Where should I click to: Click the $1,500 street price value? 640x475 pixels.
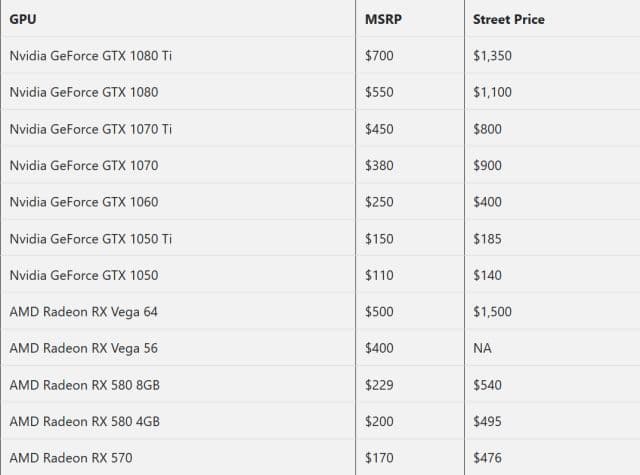click(x=492, y=312)
